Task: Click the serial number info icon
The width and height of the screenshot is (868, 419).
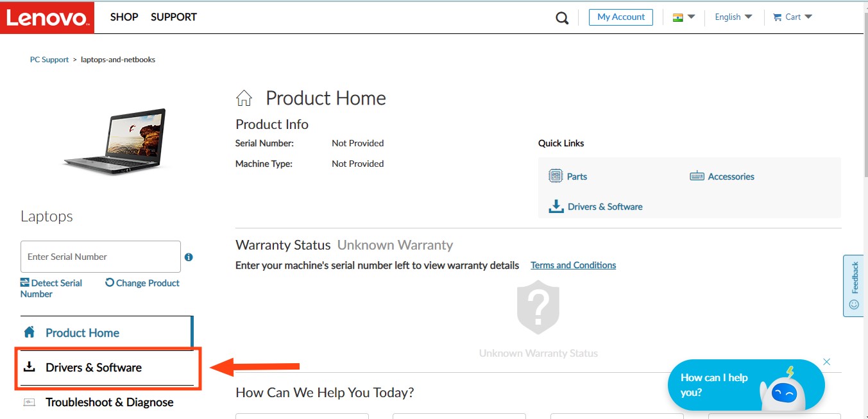Action: [x=189, y=257]
